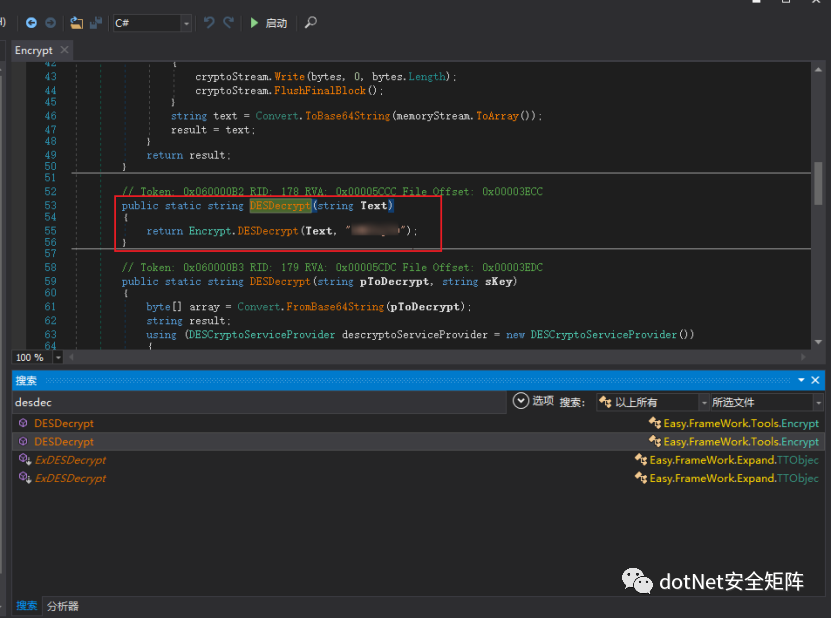
Task: Click the redo arrow icon
Action: click(229, 22)
